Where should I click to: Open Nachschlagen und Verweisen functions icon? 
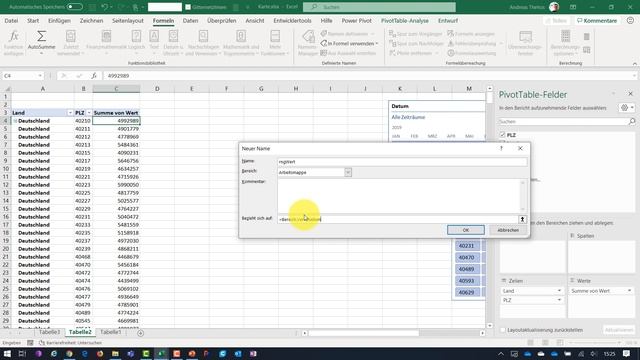(x=203, y=36)
